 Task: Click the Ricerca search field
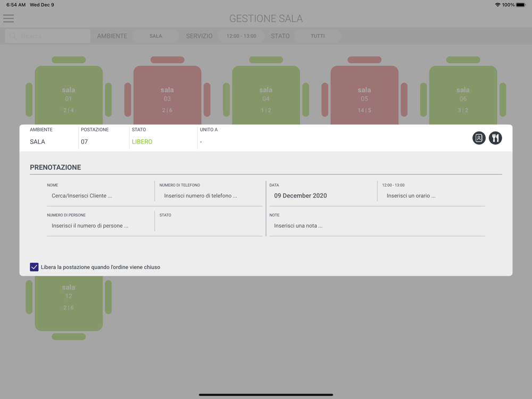(x=47, y=36)
